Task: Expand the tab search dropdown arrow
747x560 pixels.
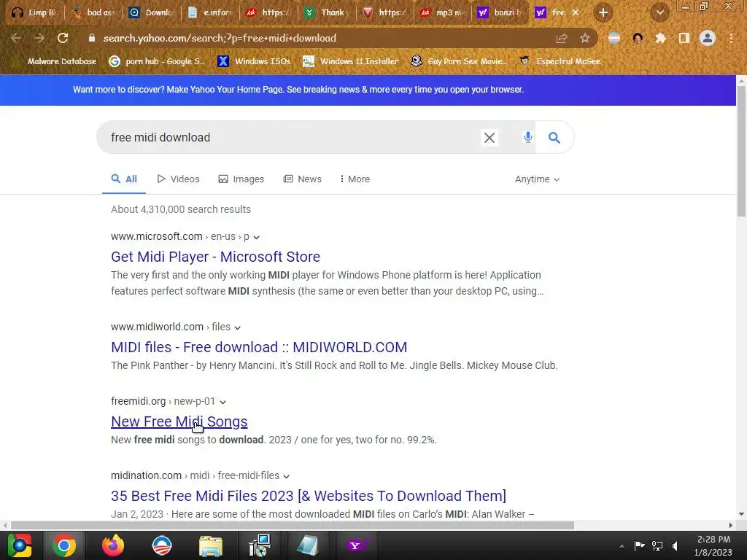Action: coord(660,13)
